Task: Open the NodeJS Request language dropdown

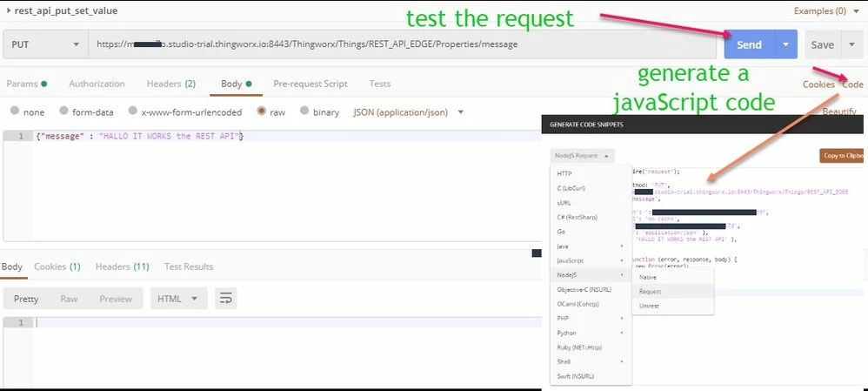Action: click(582, 156)
